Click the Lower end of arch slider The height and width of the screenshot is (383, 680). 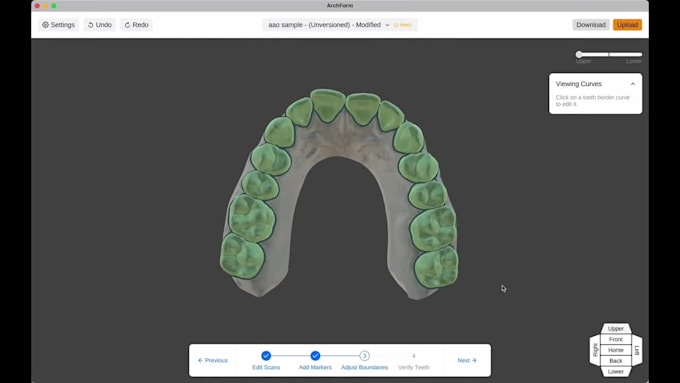(x=634, y=61)
